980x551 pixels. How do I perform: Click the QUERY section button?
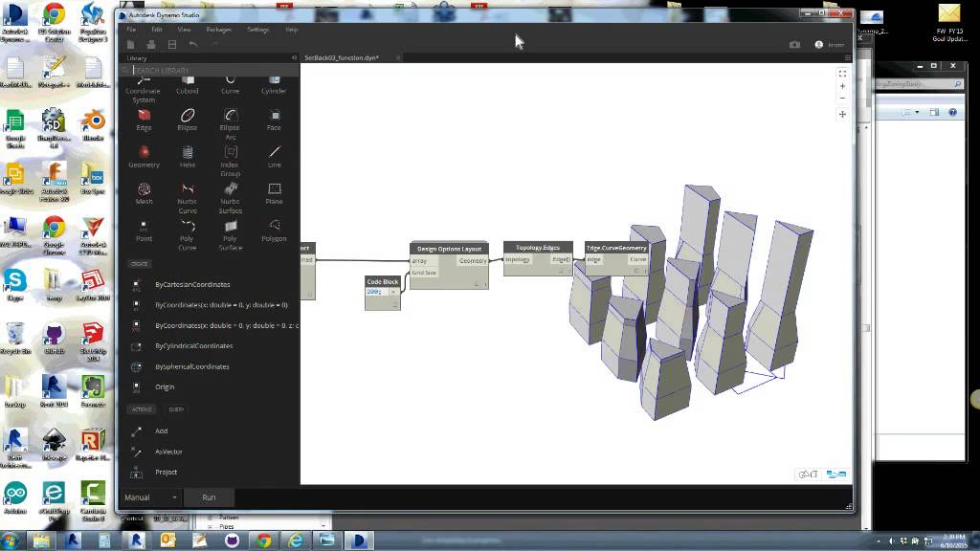(176, 409)
